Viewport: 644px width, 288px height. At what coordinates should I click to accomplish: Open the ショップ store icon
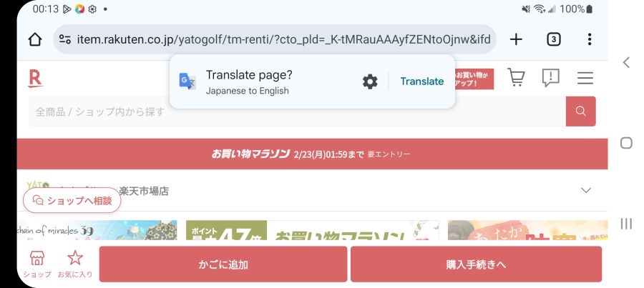[x=36, y=263]
